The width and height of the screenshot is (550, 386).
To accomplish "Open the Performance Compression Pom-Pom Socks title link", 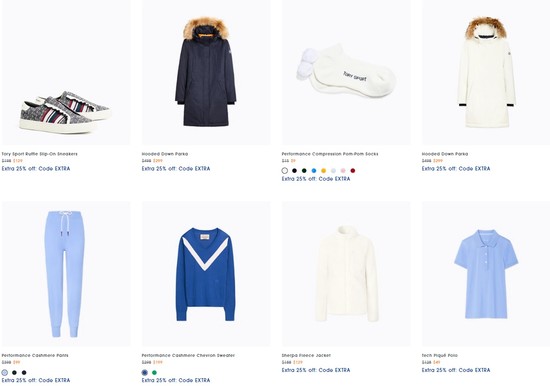I will tap(330, 154).
